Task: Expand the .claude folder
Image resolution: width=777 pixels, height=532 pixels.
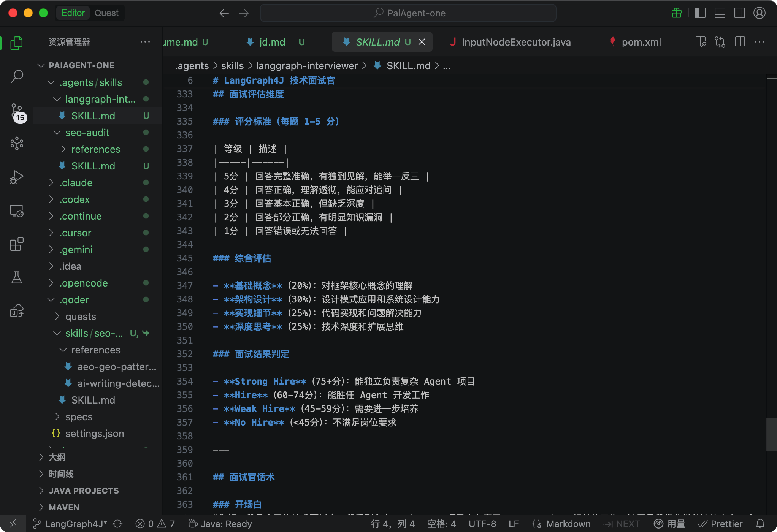Action: [76, 183]
